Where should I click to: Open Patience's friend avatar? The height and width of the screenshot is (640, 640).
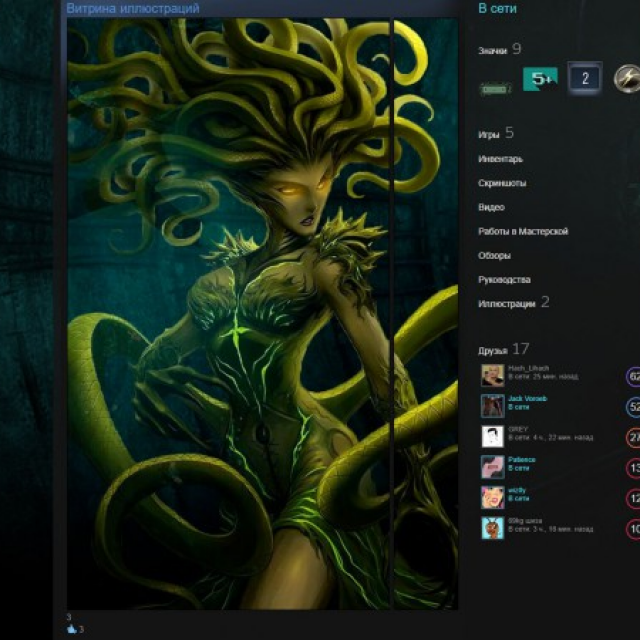pyautogui.click(x=493, y=467)
